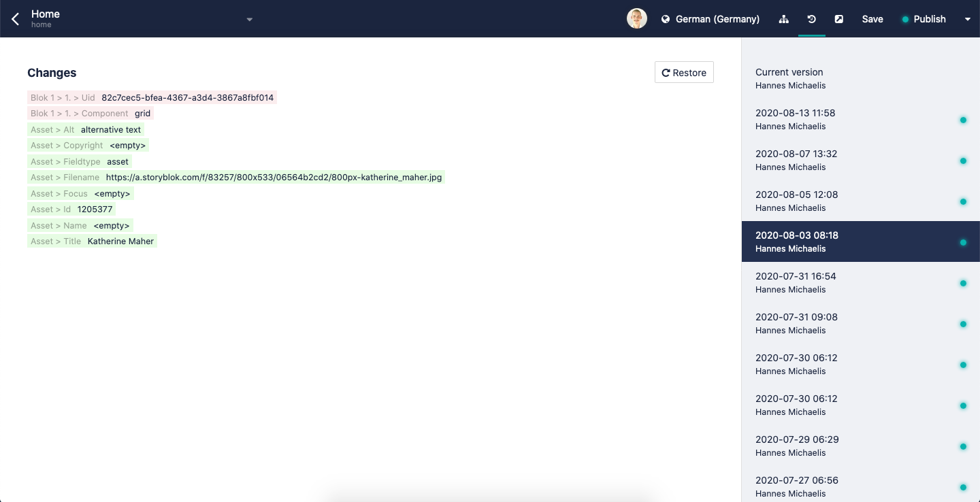Click the status dot for the 2020-08-05 version
980x502 pixels.
click(x=963, y=201)
